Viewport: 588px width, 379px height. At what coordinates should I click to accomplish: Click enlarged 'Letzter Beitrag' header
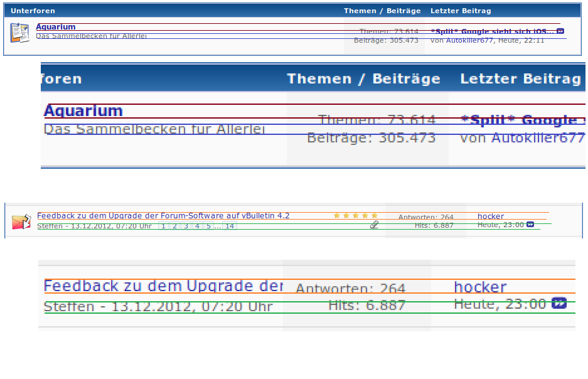pyautogui.click(x=520, y=78)
